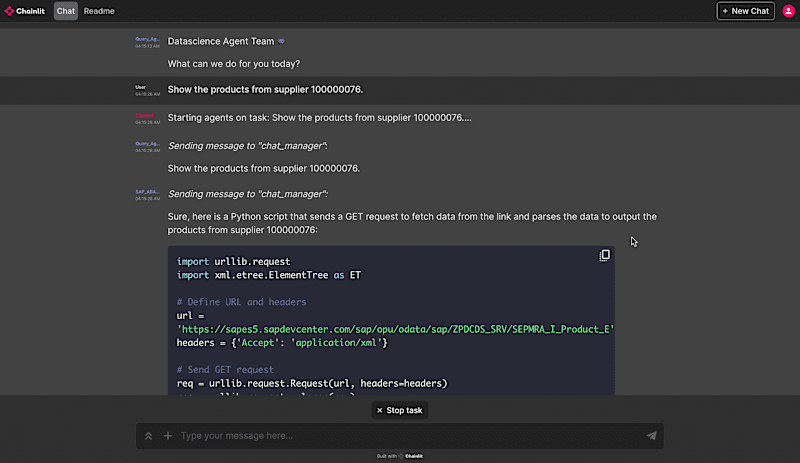The image size is (800, 463).
Task: Open the user profile avatar menu
Action: (788, 11)
